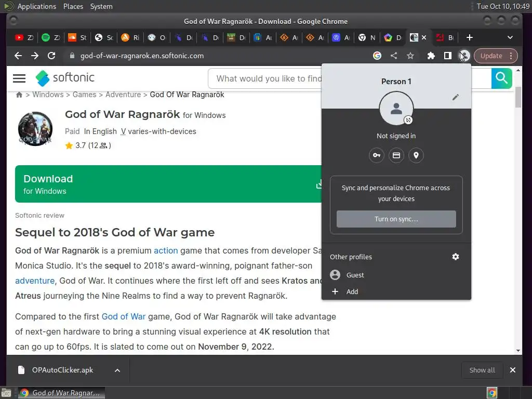
Task: Click God of War Ragnar taskbar window
Action: click(61, 393)
